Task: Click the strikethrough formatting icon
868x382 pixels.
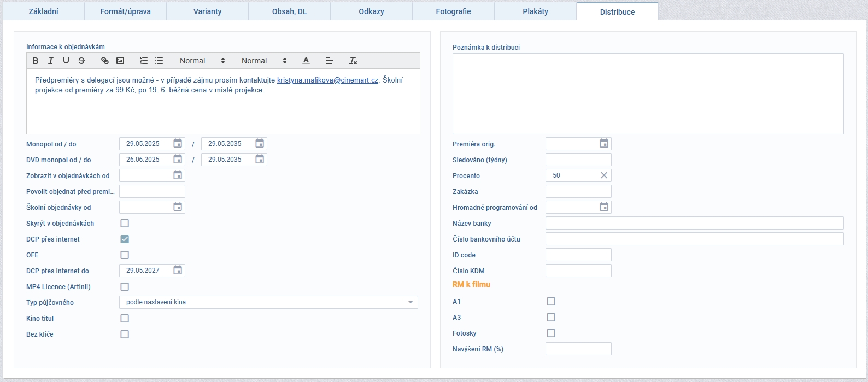Action: pyautogui.click(x=81, y=61)
